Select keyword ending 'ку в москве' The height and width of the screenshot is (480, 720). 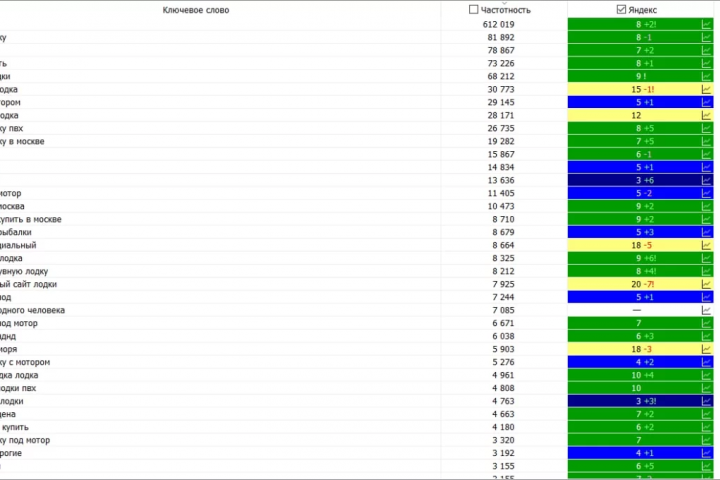click(22, 141)
